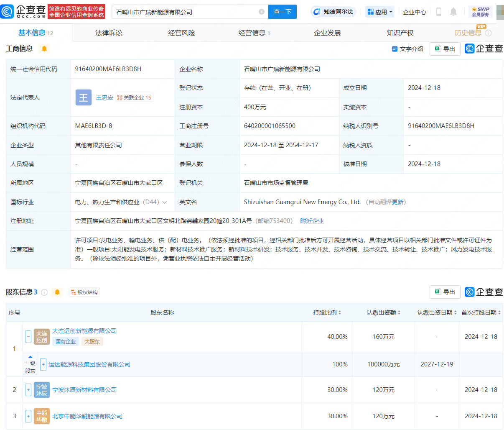Switch to the 企业发展 tab
The height and width of the screenshot is (430, 504).
(x=327, y=33)
